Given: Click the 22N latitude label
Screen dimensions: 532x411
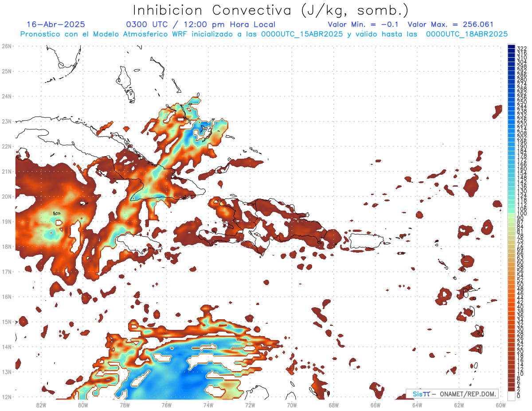Looking at the screenshot, I should click(7, 146).
